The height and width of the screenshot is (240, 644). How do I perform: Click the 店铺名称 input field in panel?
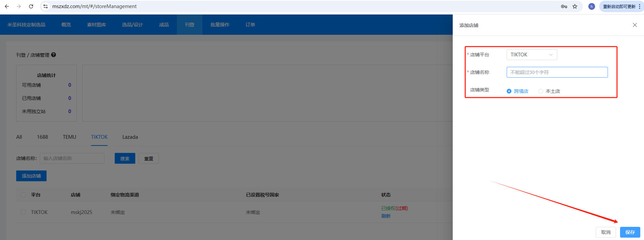point(557,72)
